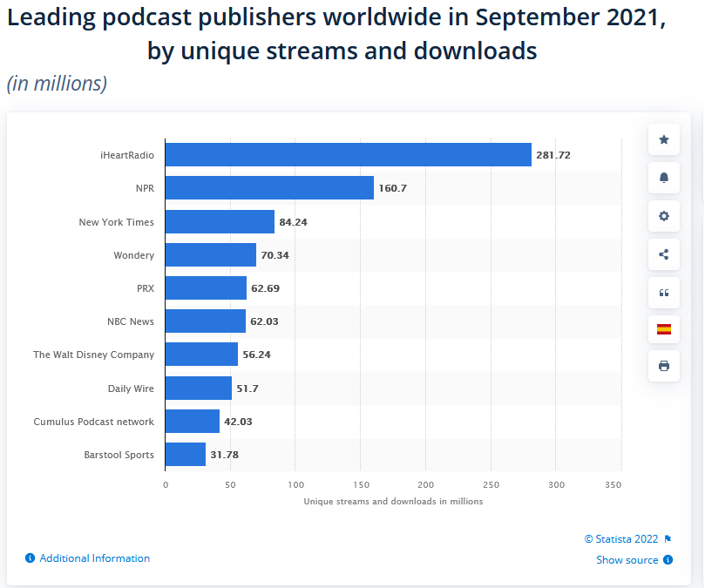Click the star favorite icon
This screenshot has height=588, width=705.
[x=663, y=139]
